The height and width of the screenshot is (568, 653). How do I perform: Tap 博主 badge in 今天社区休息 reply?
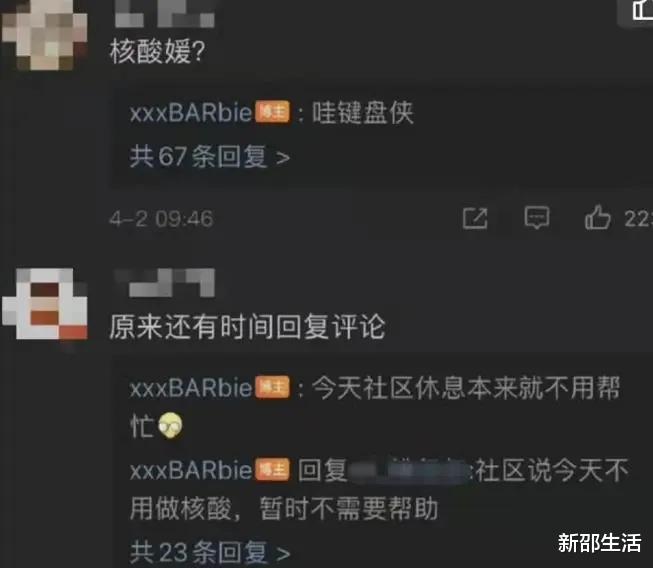coord(272,387)
